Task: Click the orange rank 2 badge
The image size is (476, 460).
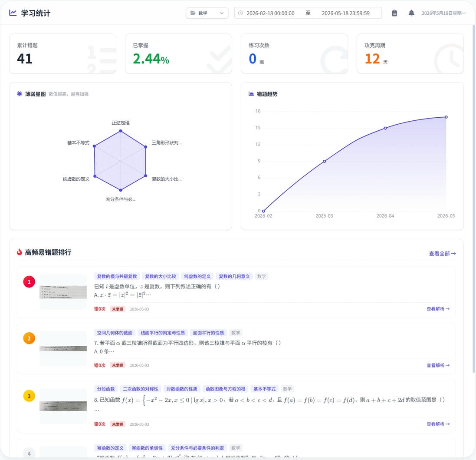Action: [x=29, y=338]
